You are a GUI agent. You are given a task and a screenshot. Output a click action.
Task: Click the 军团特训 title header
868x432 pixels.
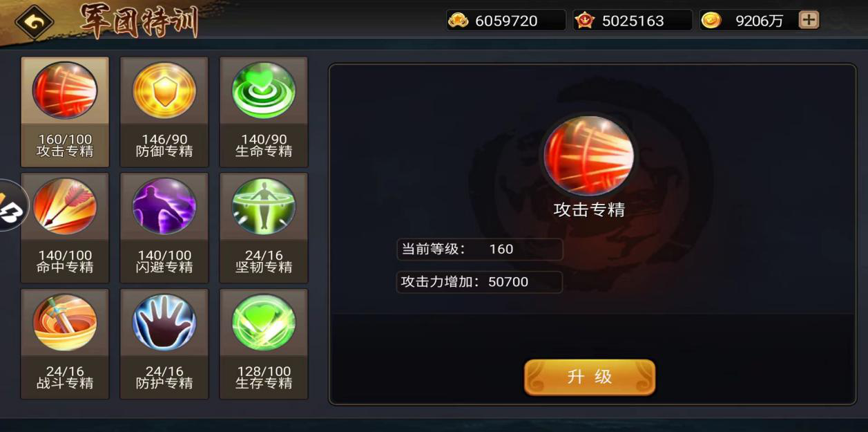[139, 21]
